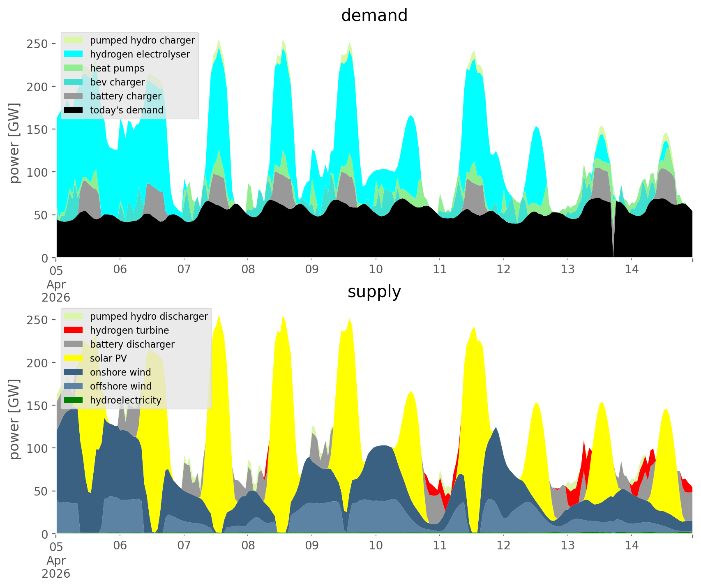Click the power [GW] axis label of supply chart

(x=14, y=419)
